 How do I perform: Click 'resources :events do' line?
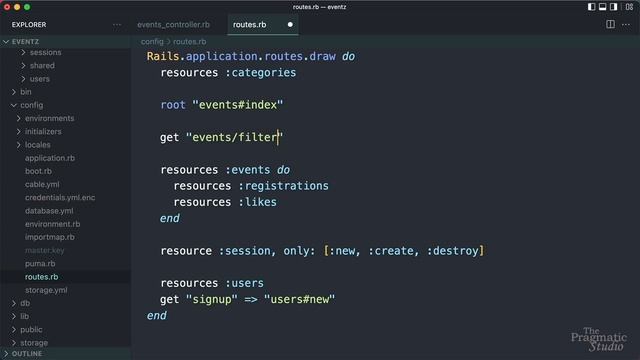tap(225, 170)
